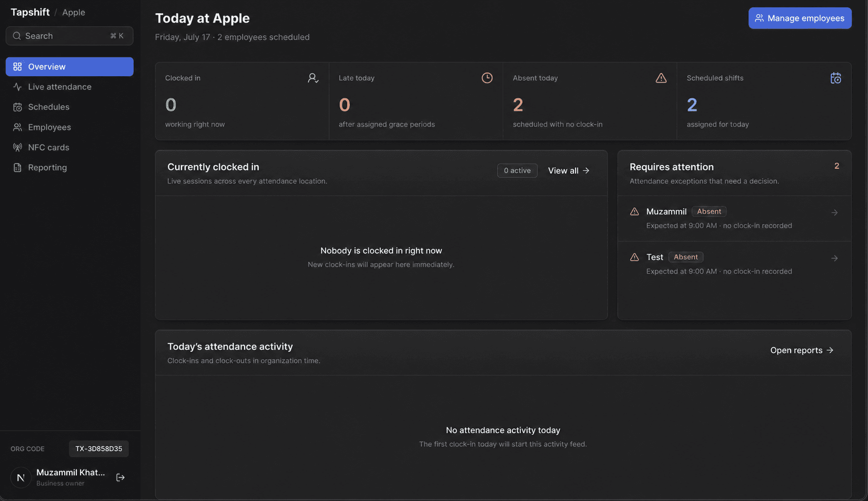This screenshot has height=501, width=868.
Task: Open reports link in attendance activity
Action: click(x=802, y=350)
